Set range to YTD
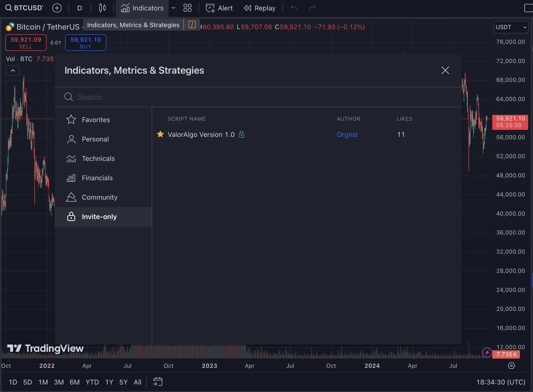The height and width of the screenshot is (392, 533). tap(92, 382)
